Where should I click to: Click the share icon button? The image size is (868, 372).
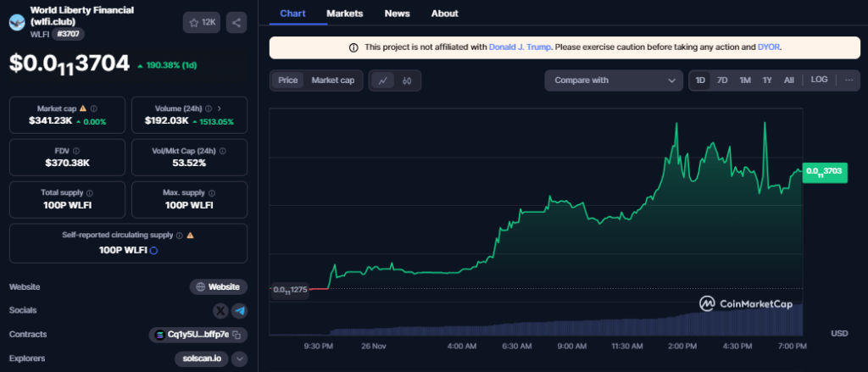click(236, 23)
